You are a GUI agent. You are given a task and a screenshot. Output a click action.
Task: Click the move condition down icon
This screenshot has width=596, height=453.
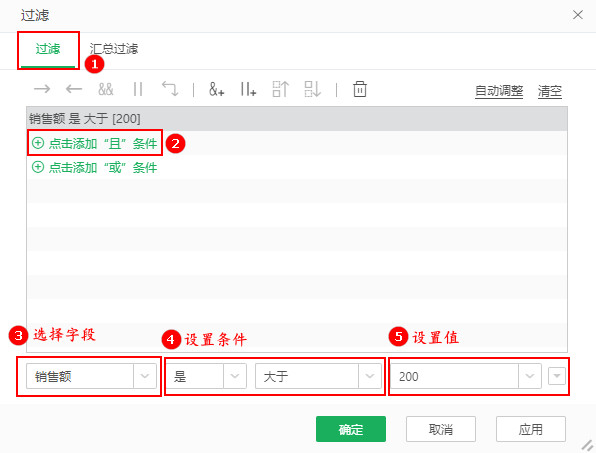coord(312,89)
